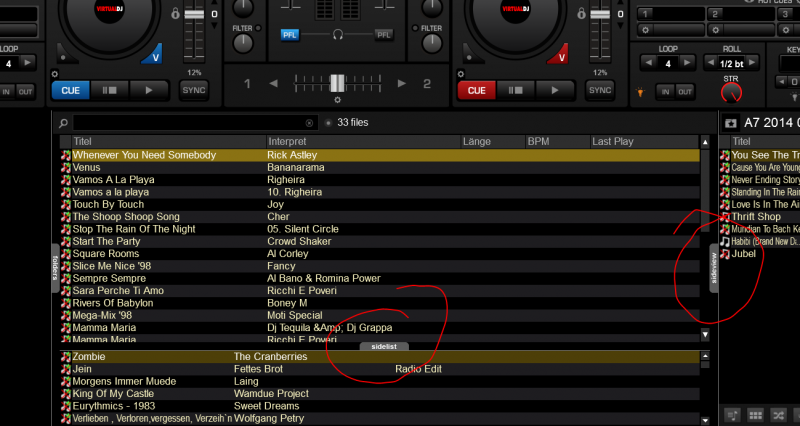Click the orange light bulb icon by the IN button
The image size is (800, 426).
[640, 92]
